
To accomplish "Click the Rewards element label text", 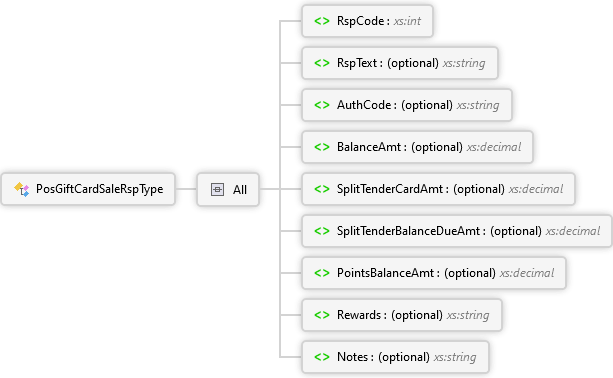I will pyautogui.click(x=359, y=315).
